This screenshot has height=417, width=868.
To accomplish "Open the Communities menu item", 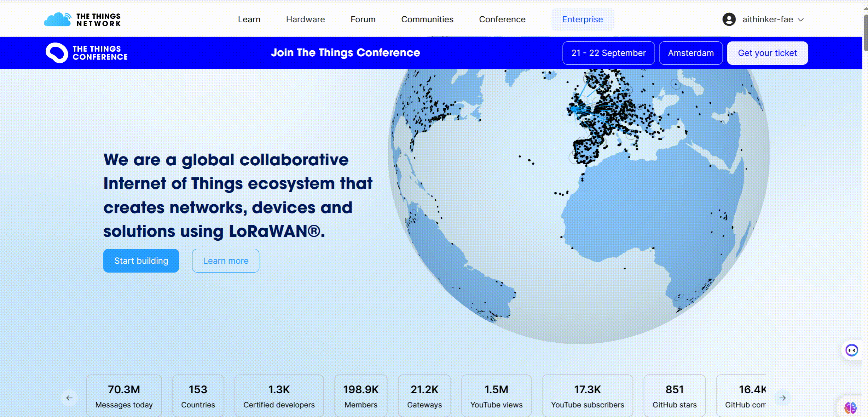I will tap(427, 19).
